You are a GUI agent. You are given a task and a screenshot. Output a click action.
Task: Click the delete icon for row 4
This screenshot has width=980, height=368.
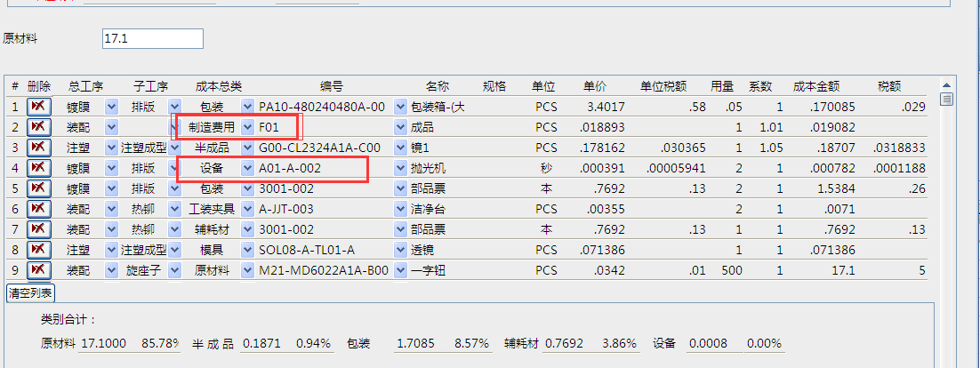(38, 168)
